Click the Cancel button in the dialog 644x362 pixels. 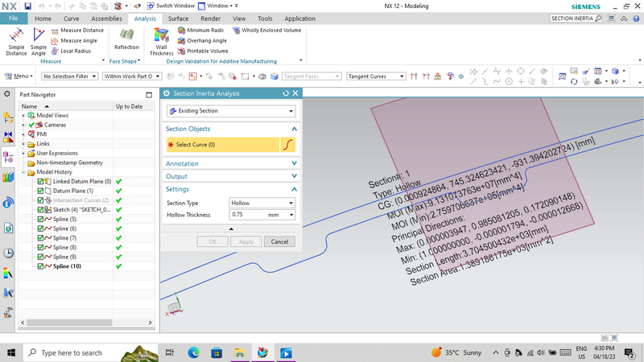click(279, 242)
